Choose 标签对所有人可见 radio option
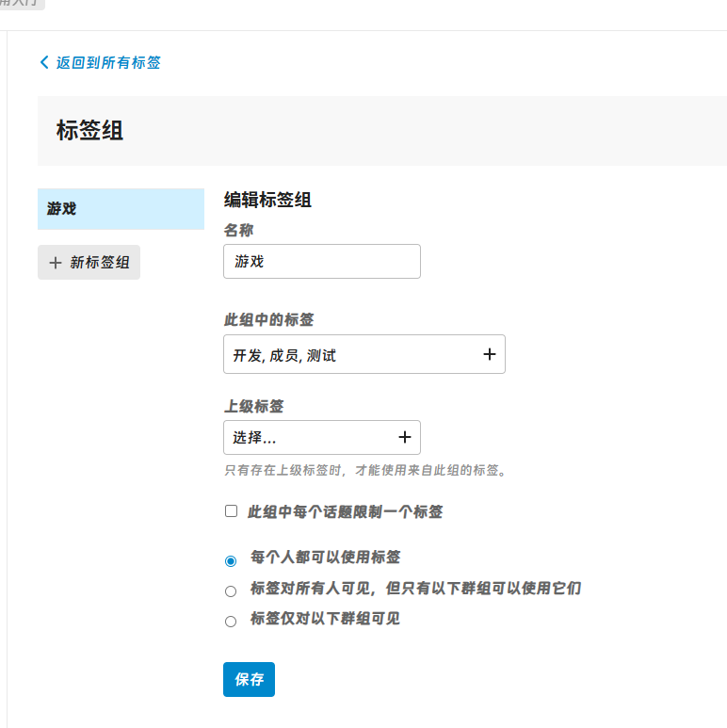The image size is (727, 728). [x=231, y=591]
